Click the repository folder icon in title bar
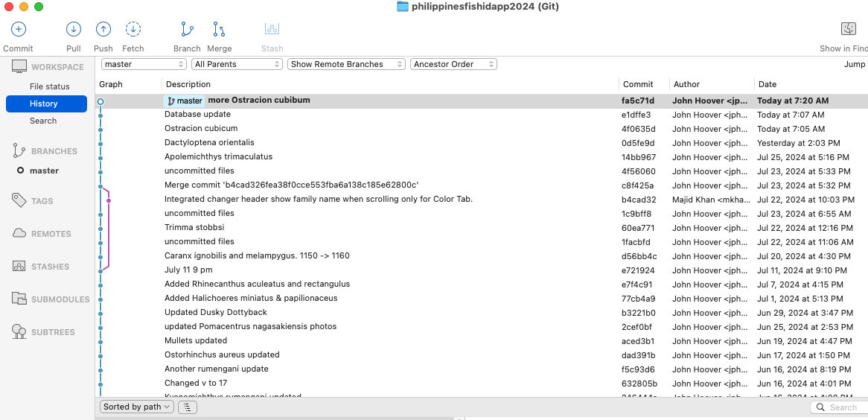The width and height of the screenshot is (868, 420). (403, 7)
